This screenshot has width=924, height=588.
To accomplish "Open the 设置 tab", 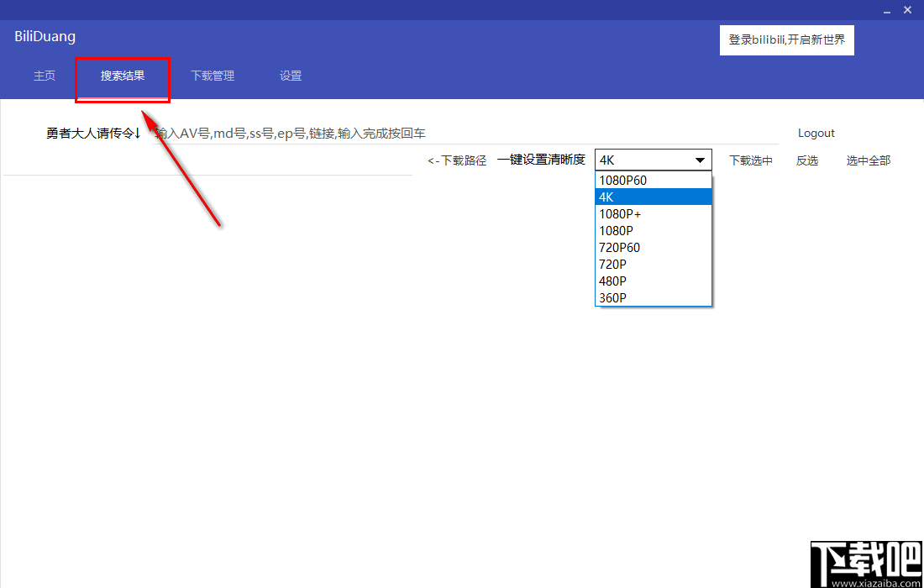I will click(x=290, y=75).
